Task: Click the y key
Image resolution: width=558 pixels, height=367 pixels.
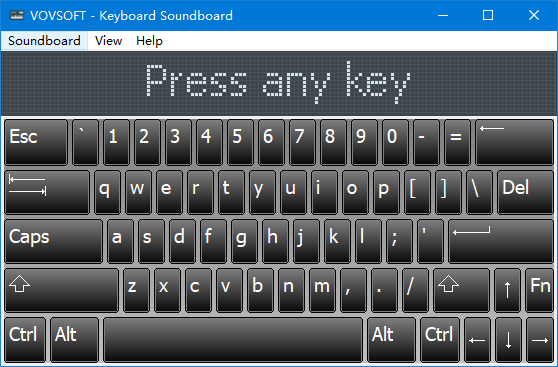Action: [x=262, y=192]
